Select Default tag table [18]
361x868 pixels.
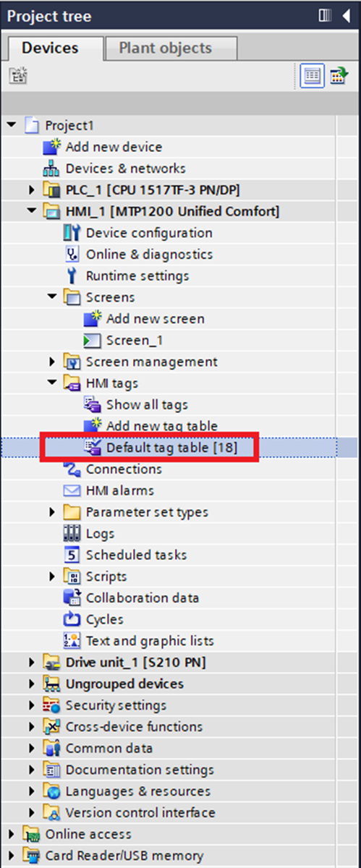pyautogui.click(x=171, y=448)
